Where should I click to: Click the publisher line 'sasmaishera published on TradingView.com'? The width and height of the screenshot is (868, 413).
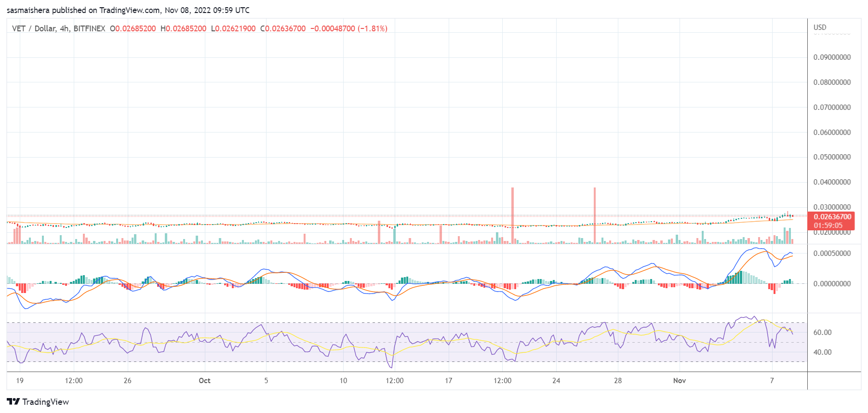point(83,10)
